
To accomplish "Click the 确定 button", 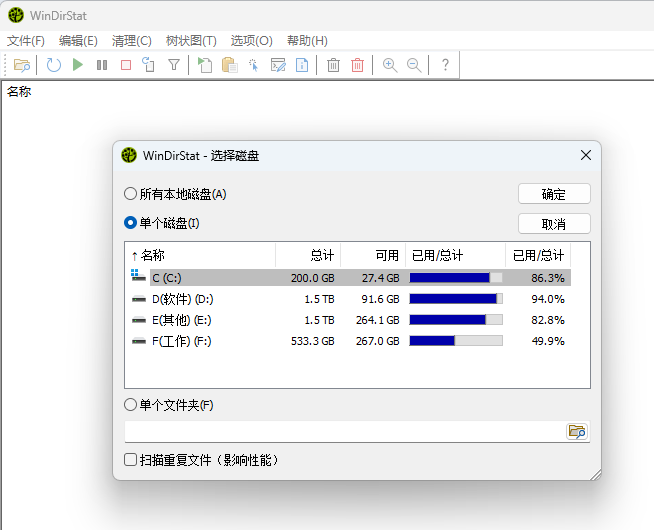I will point(554,194).
